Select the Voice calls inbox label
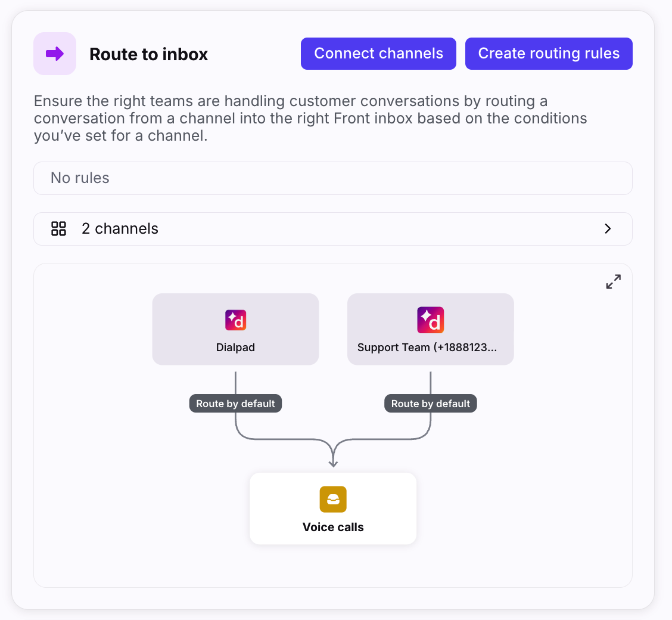The height and width of the screenshot is (620, 672). pos(333,527)
